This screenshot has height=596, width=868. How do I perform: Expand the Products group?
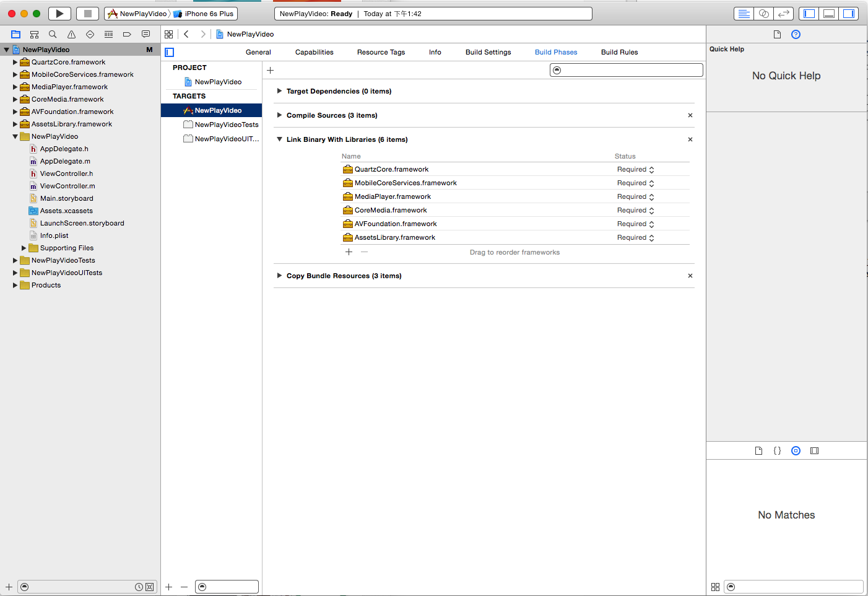(x=15, y=285)
